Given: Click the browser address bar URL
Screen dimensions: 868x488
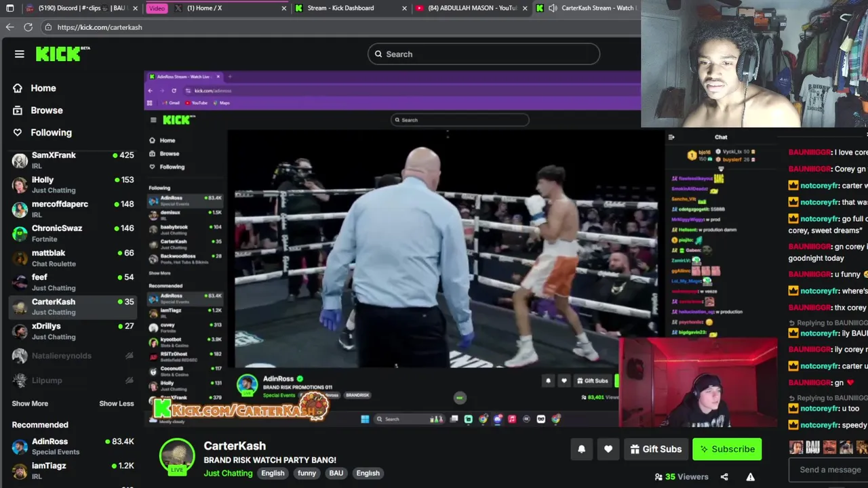Looking at the screenshot, I should (x=100, y=27).
